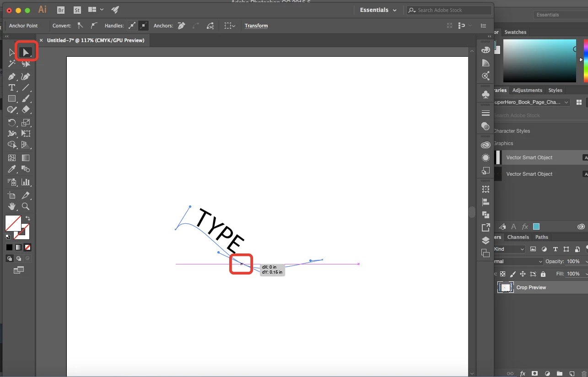Close the Untitled-7 document tab

pos(41,40)
